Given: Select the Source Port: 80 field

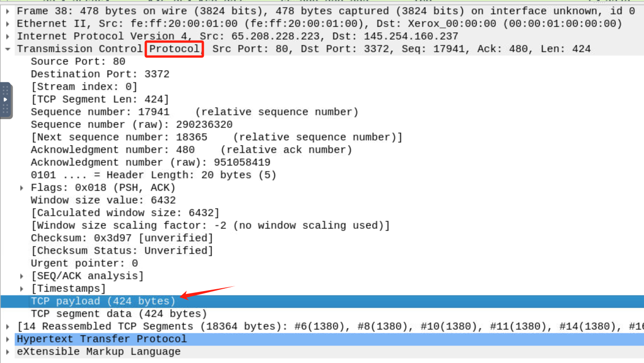Looking at the screenshot, I should point(78,61).
